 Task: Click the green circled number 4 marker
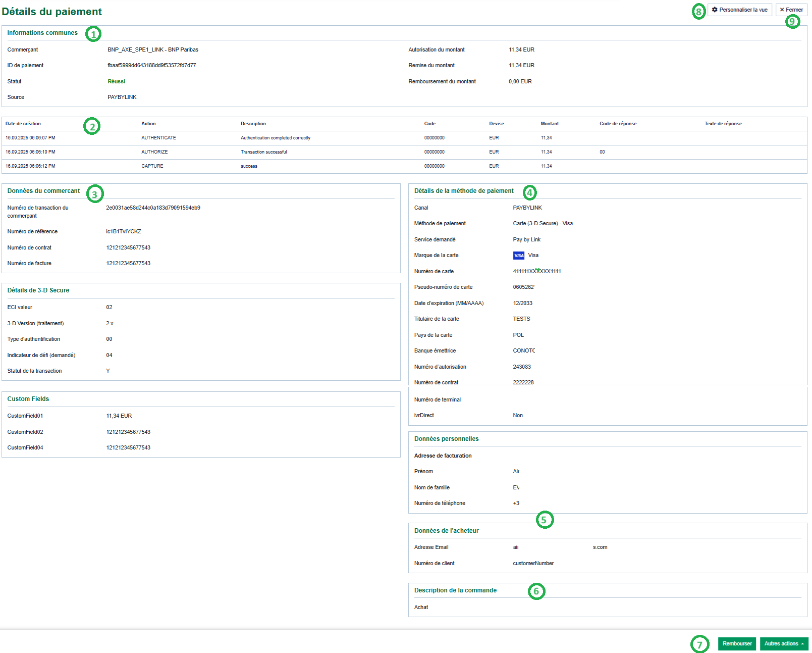click(x=529, y=192)
